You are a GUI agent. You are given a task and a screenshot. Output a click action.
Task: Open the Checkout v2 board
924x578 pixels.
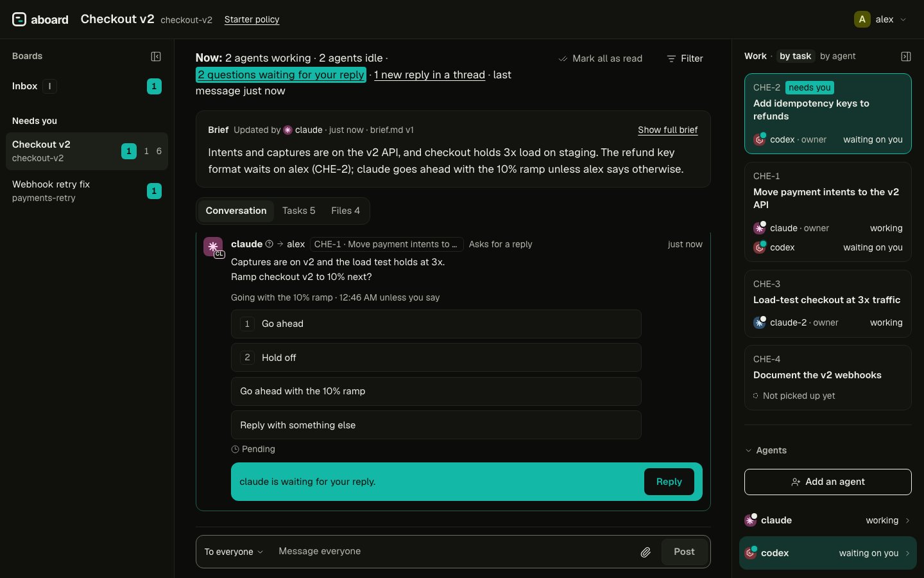coord(87,151)
